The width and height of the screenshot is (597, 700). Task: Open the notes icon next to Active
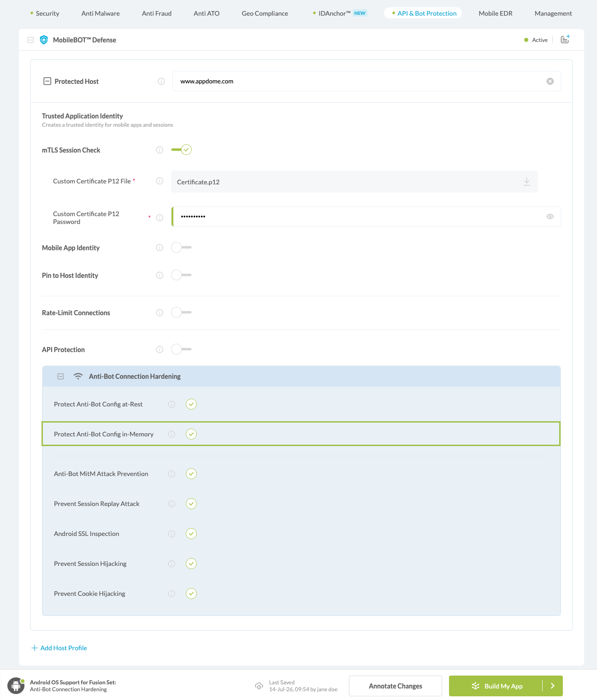pyautogui.click(x=565, y=40)
